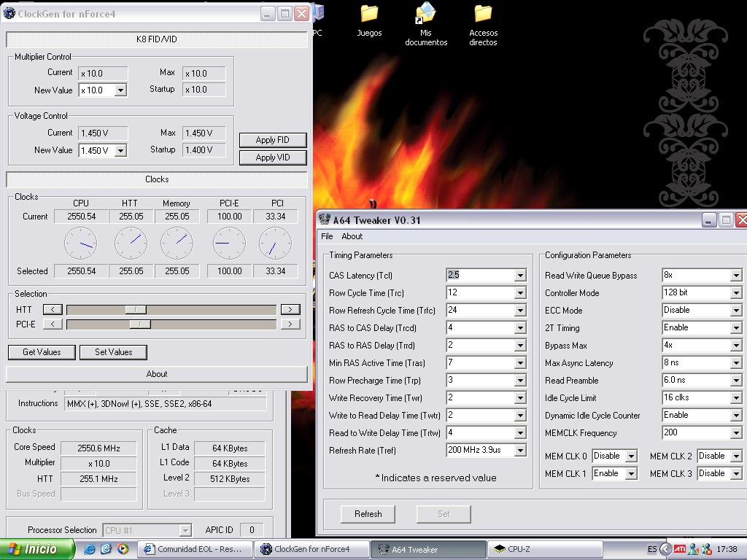Open the About menu in A64 Tweaker

pos(352,236)
